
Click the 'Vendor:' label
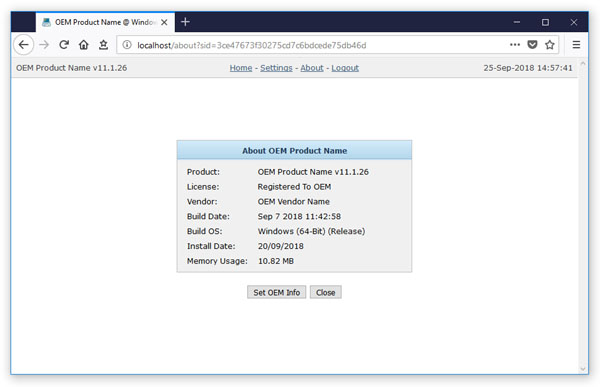pyautogui.click(x=202, y=202)
